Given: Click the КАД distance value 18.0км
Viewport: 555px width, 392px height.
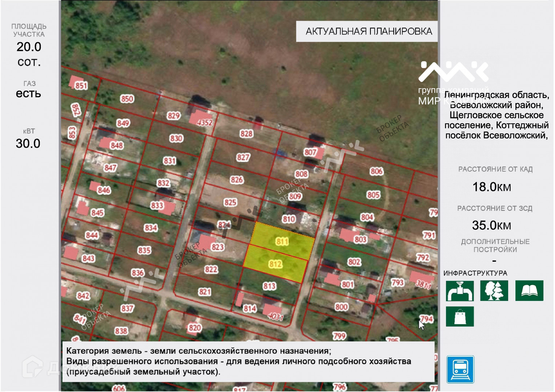Looking at the screenshot, I should [491, 187].
